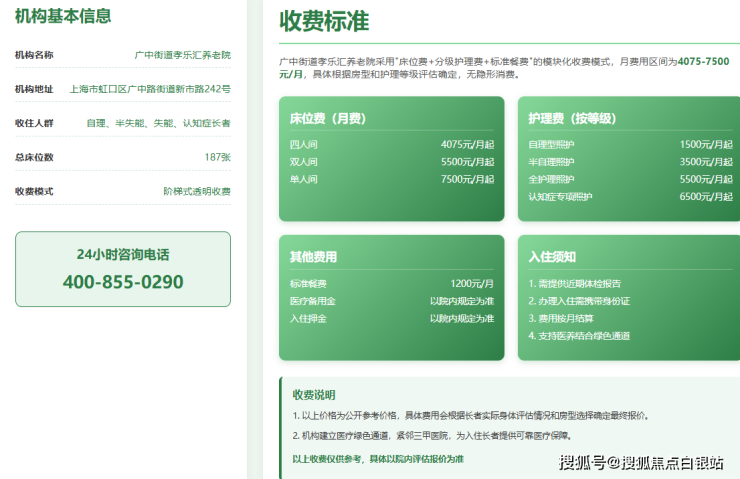Click 自理、半失能、失能、认知症长者 value
Image resolution: width=740 pixels, height=479 pixels.
[159, 123]
